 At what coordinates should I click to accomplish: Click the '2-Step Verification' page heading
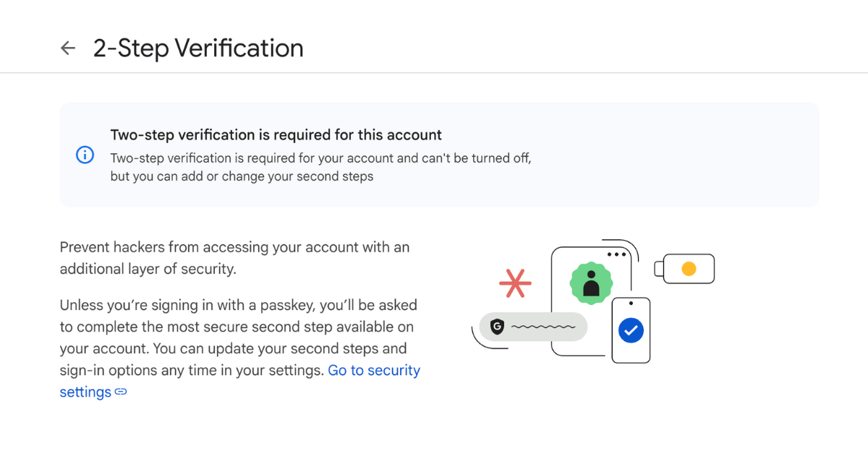pyautogui.click(x=198, y=48)
